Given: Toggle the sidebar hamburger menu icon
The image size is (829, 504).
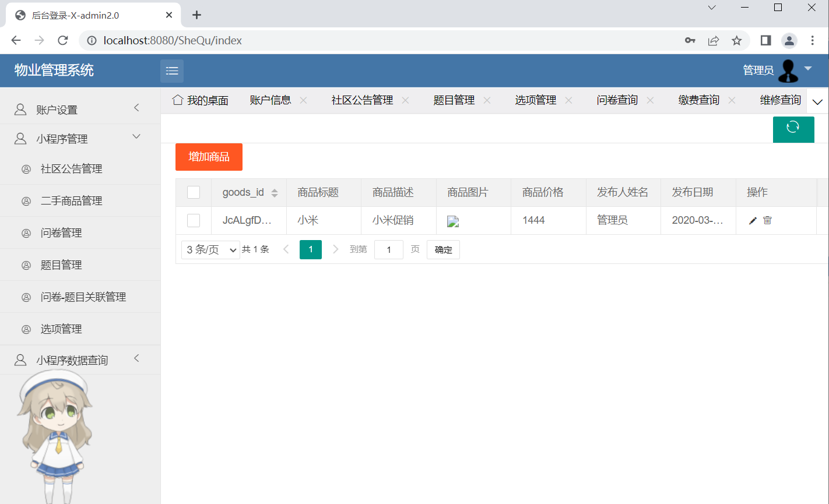Looking at the screenshot, I should [172, 71].
